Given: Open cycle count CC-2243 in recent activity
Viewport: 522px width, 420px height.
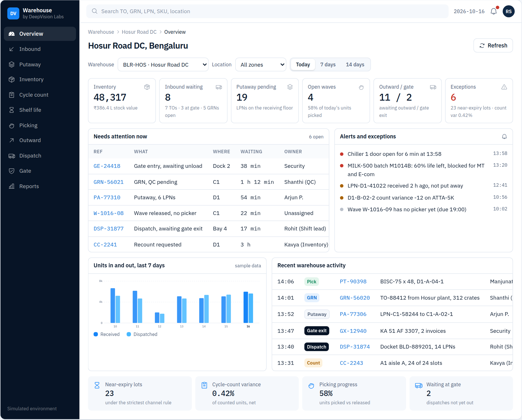Looking at the screenshot, I should pos(351,363).
